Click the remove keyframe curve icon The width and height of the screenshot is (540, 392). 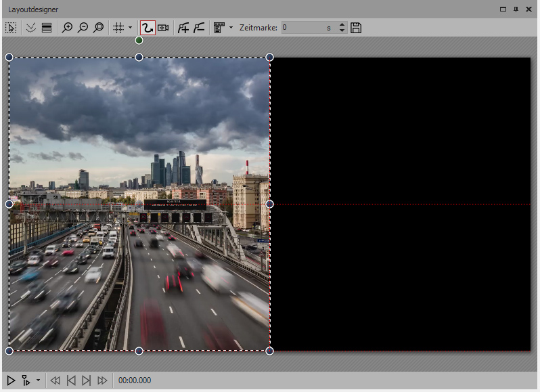pos(199,28)
